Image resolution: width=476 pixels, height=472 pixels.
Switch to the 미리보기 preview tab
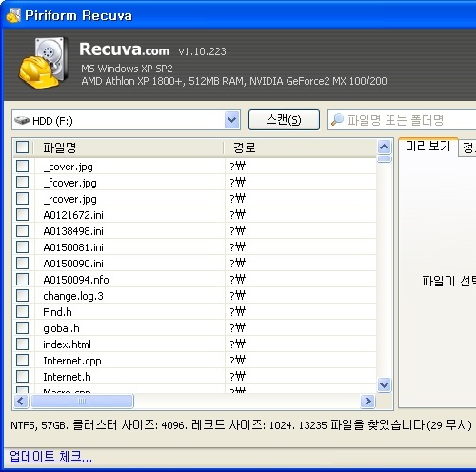[x=427, y=147]
